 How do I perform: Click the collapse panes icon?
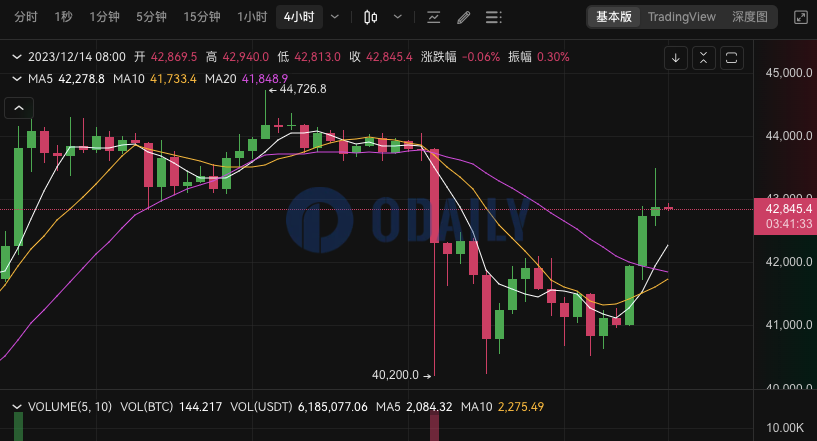tap(704, 58)
